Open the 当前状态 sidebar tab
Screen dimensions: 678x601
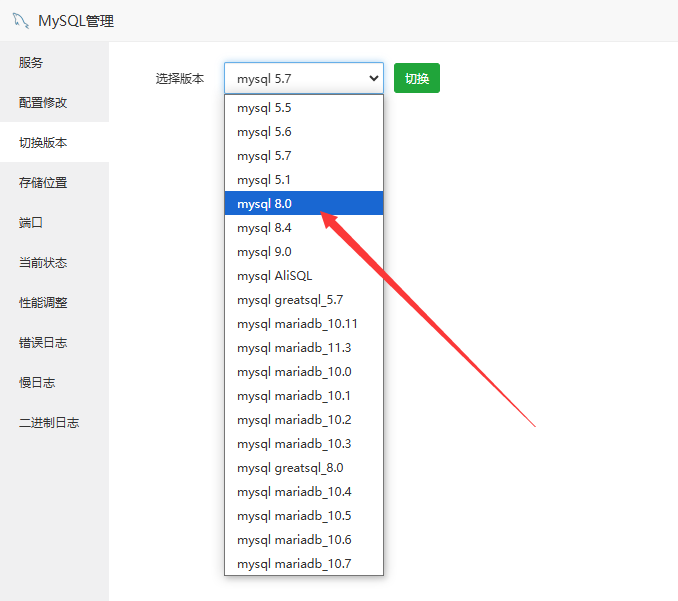point(54,262)
